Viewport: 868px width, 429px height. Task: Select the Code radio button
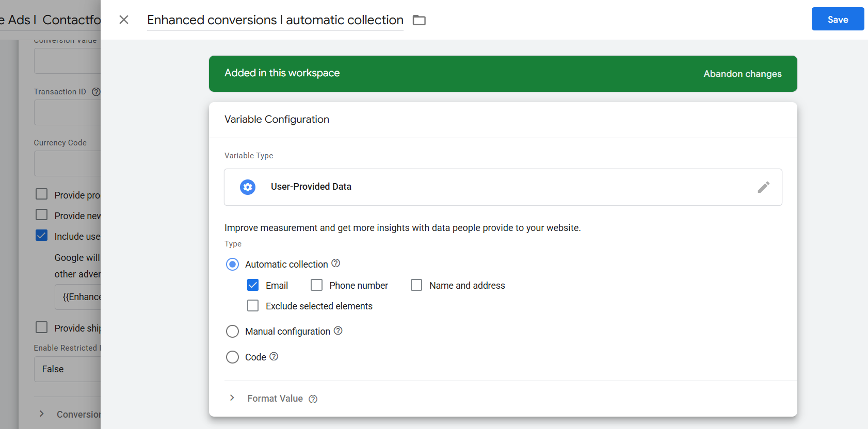[x=233, y=357]
